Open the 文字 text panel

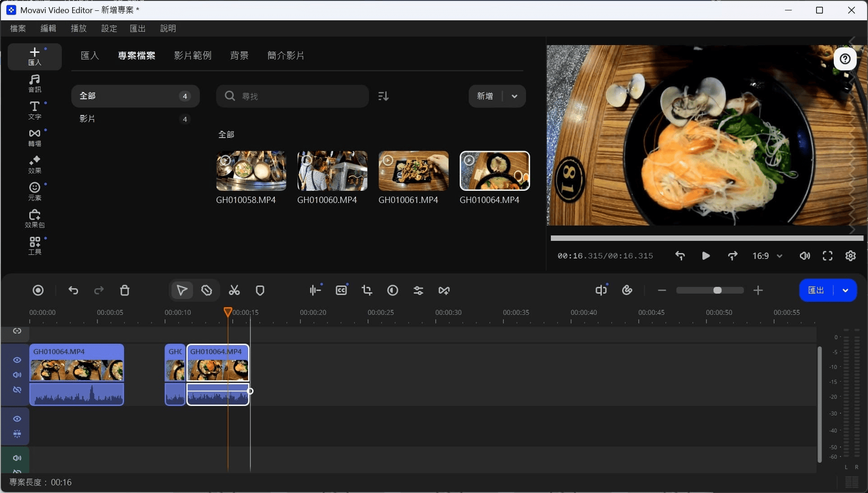(35, 111)
